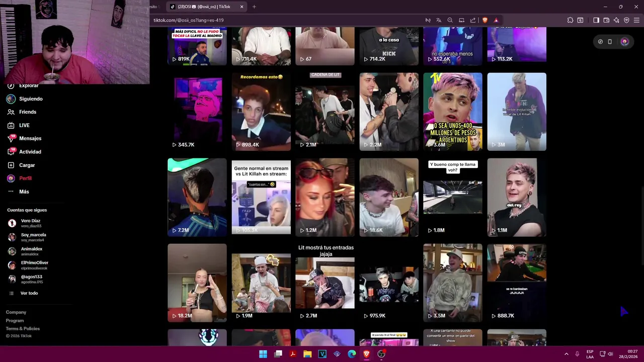
Task: Click the LIVE camera icon
Action: pyautogui.click(x=11, y=125)
